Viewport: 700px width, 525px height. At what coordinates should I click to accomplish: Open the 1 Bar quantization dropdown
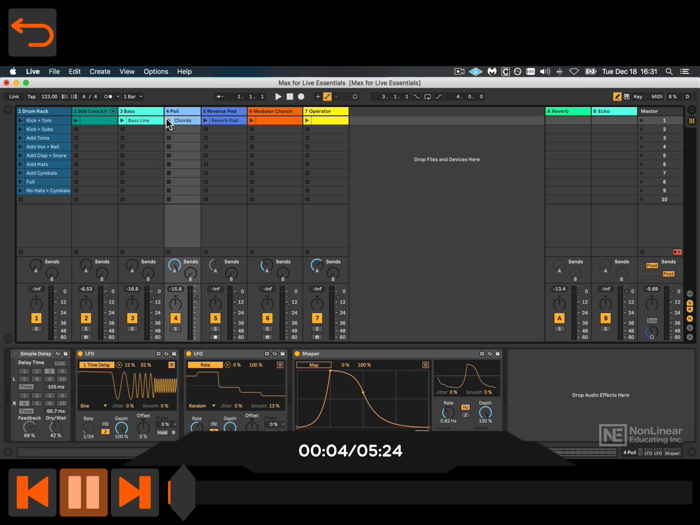click(x=133, y=96)
